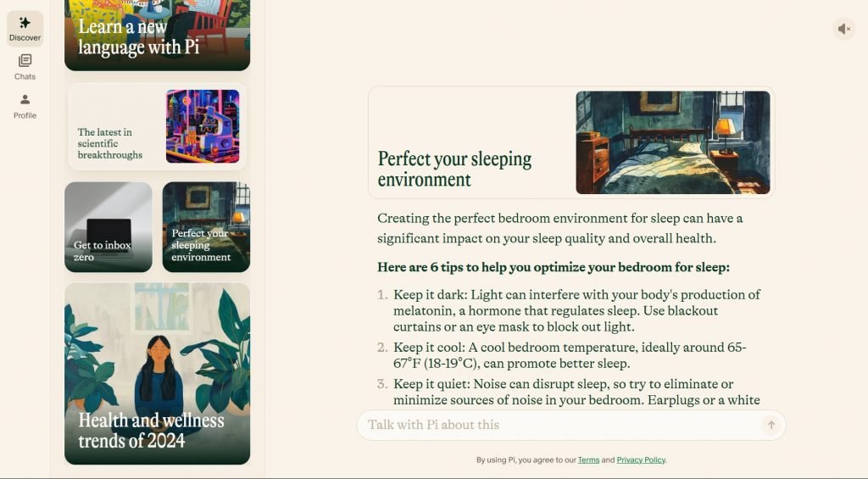Open the Privacy Policy link

point(641,460)
